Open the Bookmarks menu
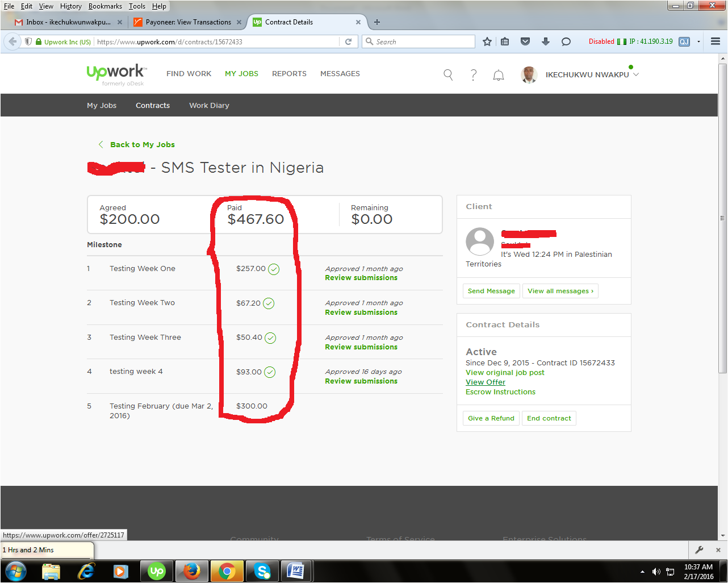 click(x=105, y=6)
